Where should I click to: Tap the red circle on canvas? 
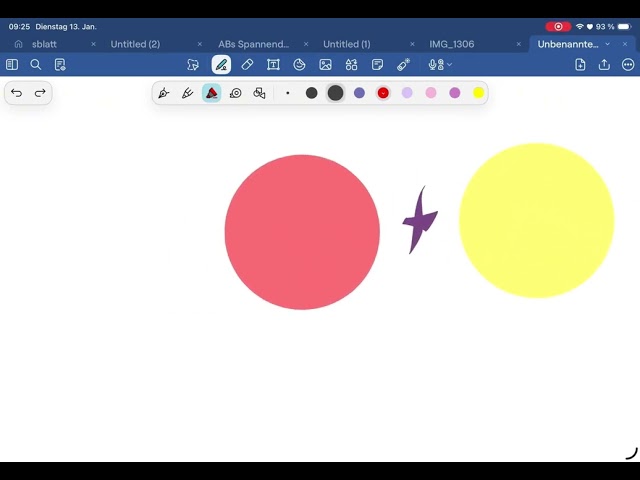coord(302,232)
